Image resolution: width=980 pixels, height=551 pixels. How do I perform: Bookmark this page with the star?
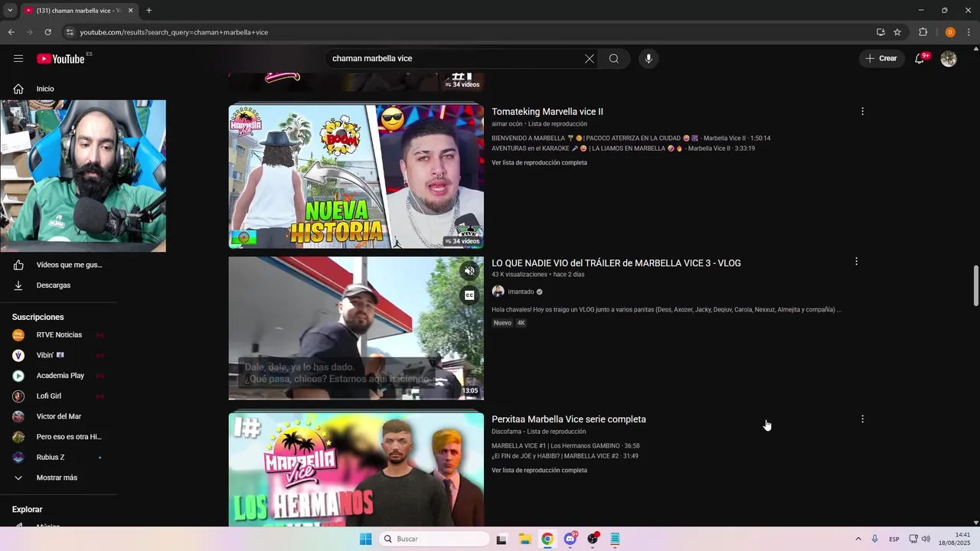(x=897, y=32)
